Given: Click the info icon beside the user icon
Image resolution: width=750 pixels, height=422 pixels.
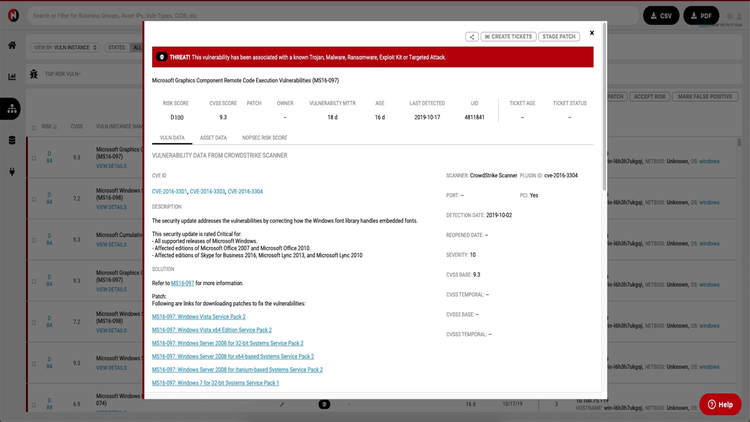Looking at the screenshot, I should tap(730, 16).
